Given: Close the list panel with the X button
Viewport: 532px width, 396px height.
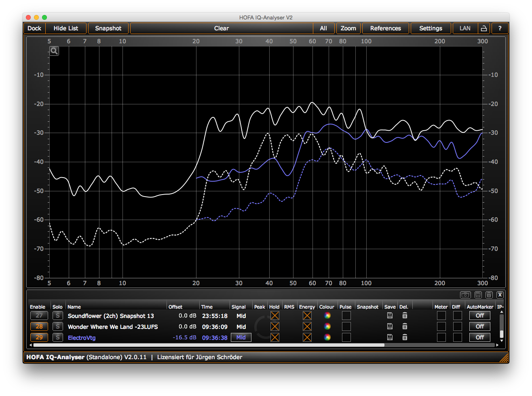Looking at the screenshot, I should coord(500,295).
